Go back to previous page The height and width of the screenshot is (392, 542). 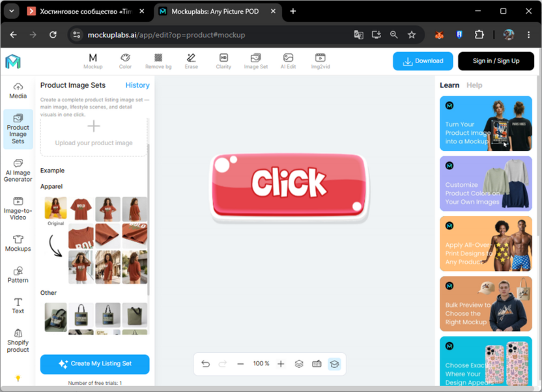coord(13,35)
